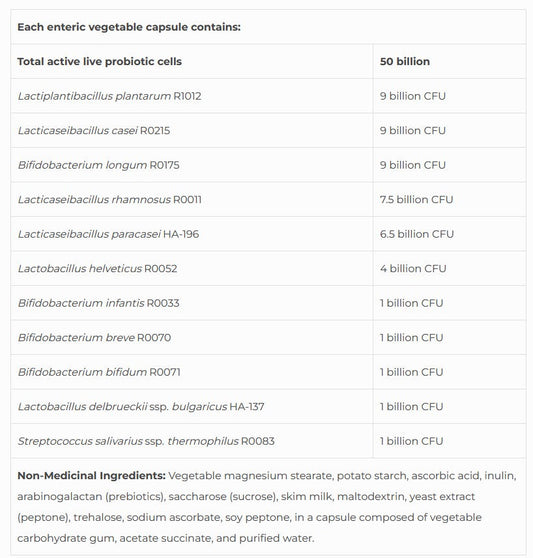
Task: Click Lacticaseibacillus paracasei HA-196 entry
Action: 108,234
